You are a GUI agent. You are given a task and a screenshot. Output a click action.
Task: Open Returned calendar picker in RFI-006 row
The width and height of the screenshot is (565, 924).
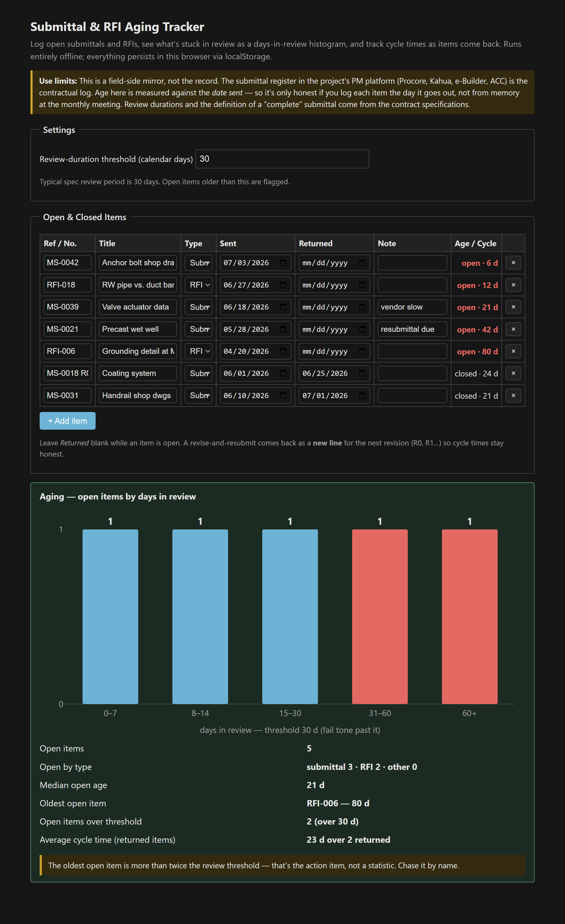(362, 351)
